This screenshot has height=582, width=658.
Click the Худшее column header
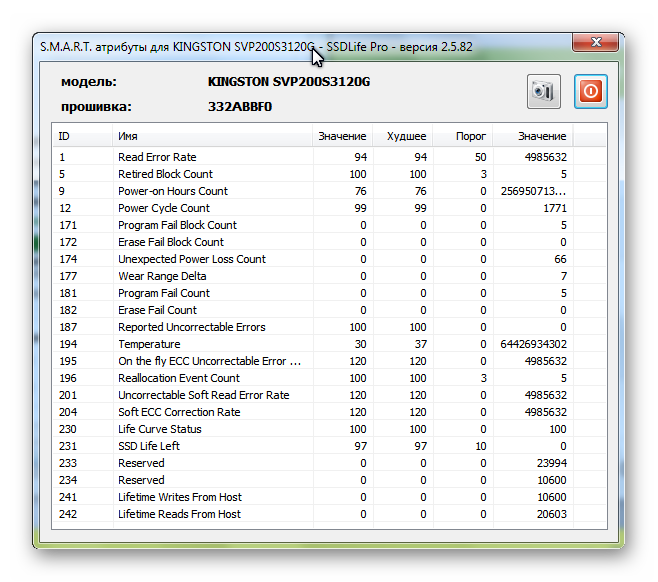coord(402,136)
